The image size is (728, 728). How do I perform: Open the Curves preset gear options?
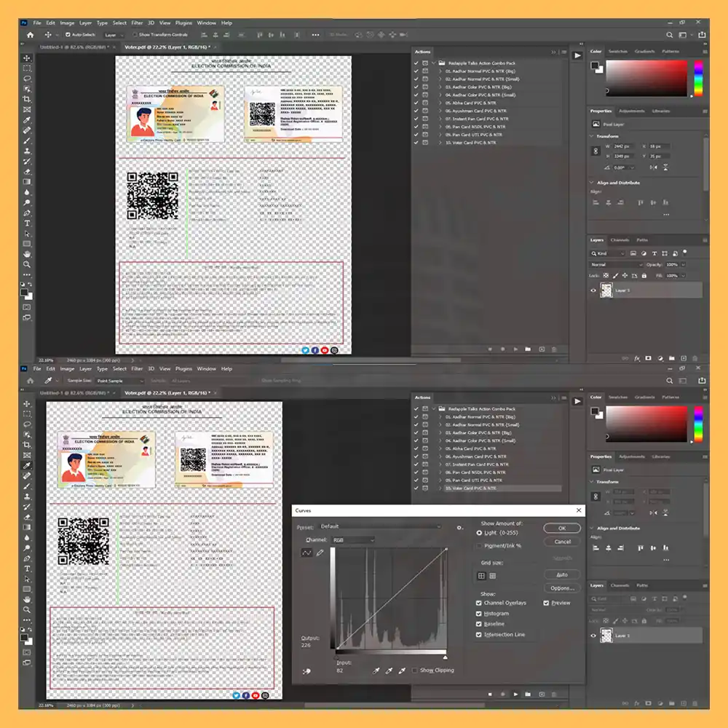(x=459, y=527)
